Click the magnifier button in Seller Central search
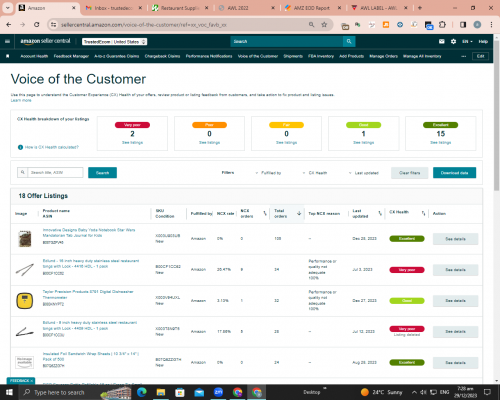The height and width of the screenshot is (400, 500). click(x=349, y=41)
